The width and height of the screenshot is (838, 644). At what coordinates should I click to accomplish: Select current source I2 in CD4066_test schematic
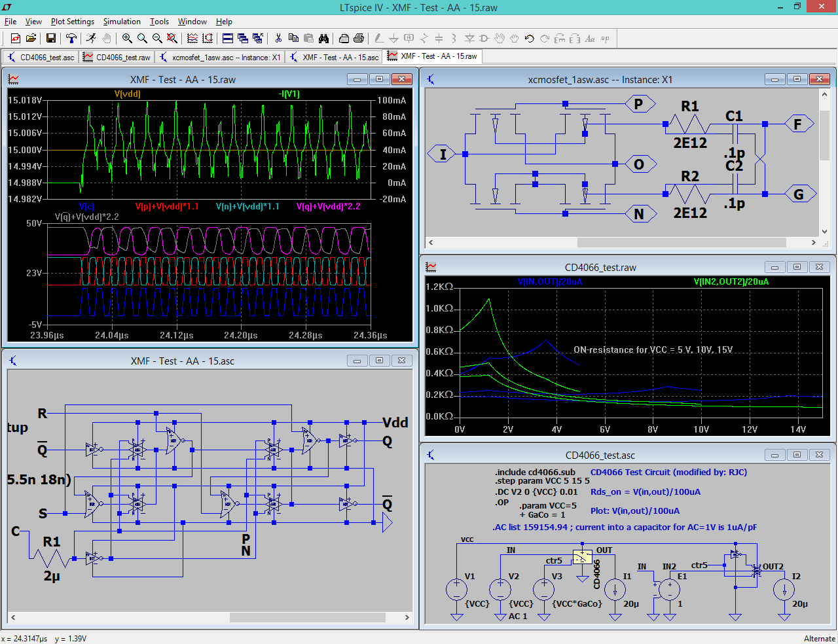tap(784, 589)
